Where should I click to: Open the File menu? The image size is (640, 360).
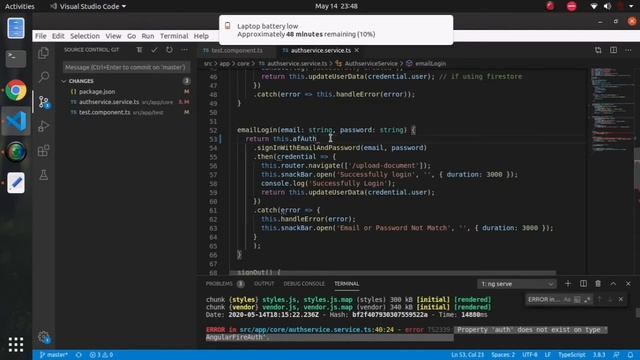[x=40, y=36]
